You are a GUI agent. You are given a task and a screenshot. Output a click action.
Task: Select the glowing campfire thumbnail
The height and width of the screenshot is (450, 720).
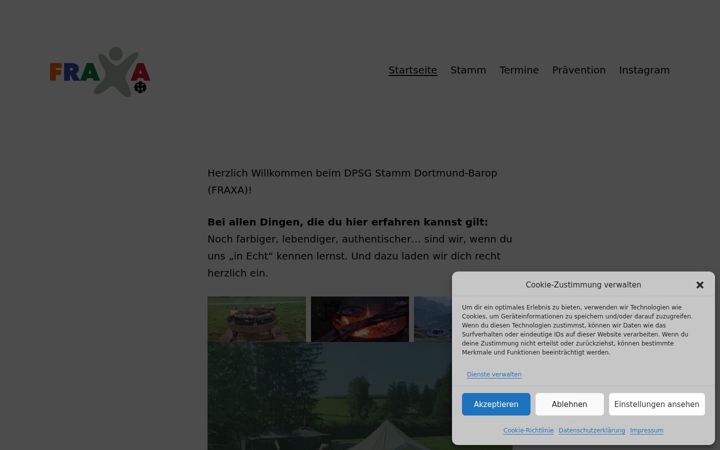pyautogui.click(x=360, y=319)
